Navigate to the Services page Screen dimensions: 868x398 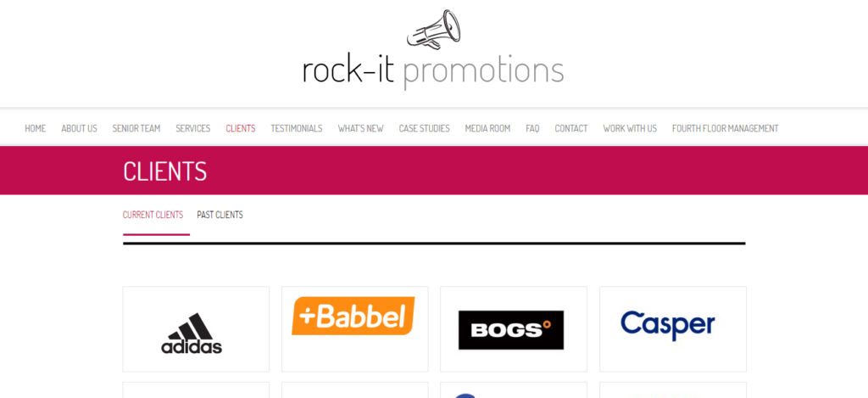tap(193, 129)
